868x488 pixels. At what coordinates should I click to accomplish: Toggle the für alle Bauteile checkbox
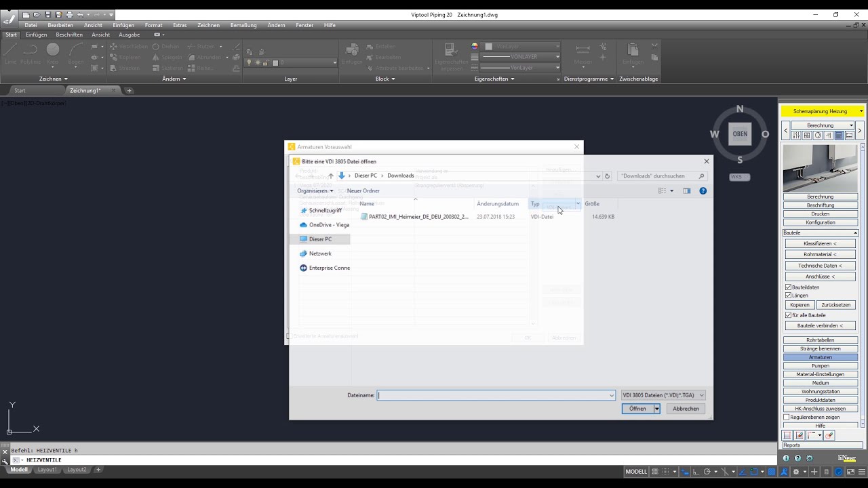click(788, 315)
